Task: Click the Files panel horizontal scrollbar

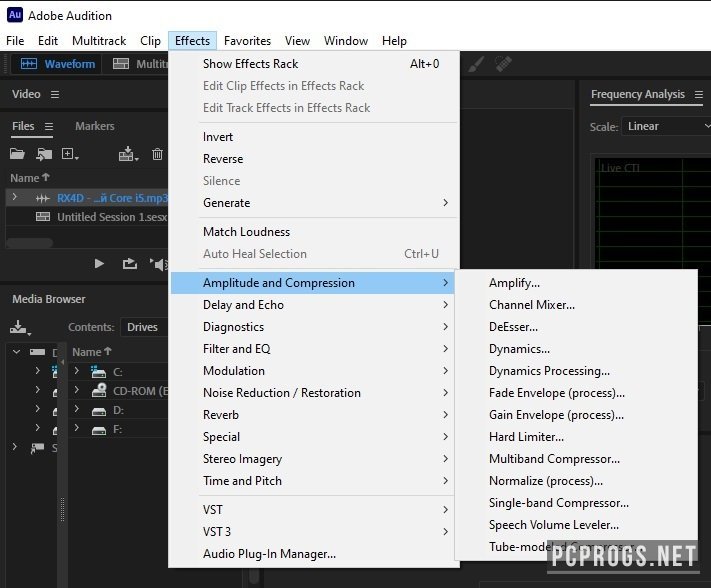Action: pos(29,243)
